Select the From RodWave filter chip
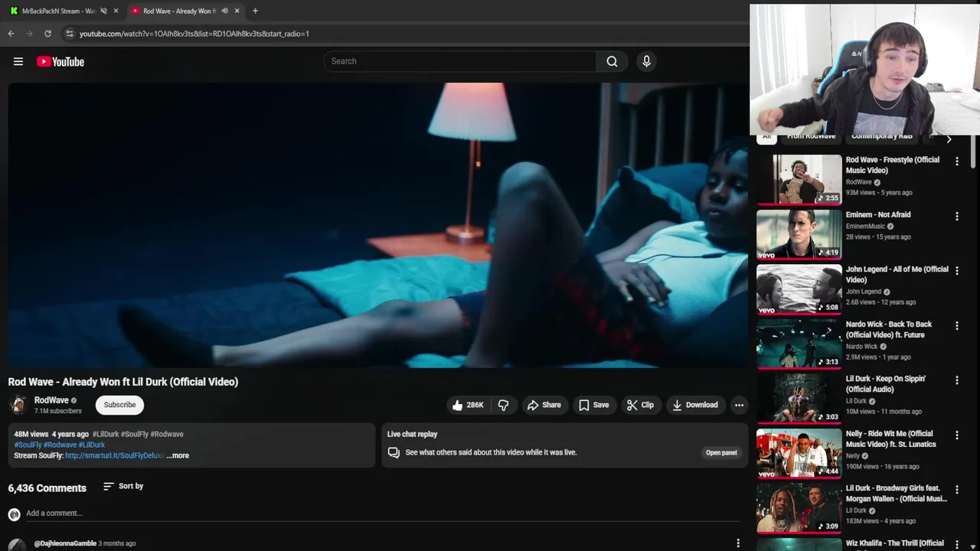This screenshot has width=980, height=551. point(811,136)
